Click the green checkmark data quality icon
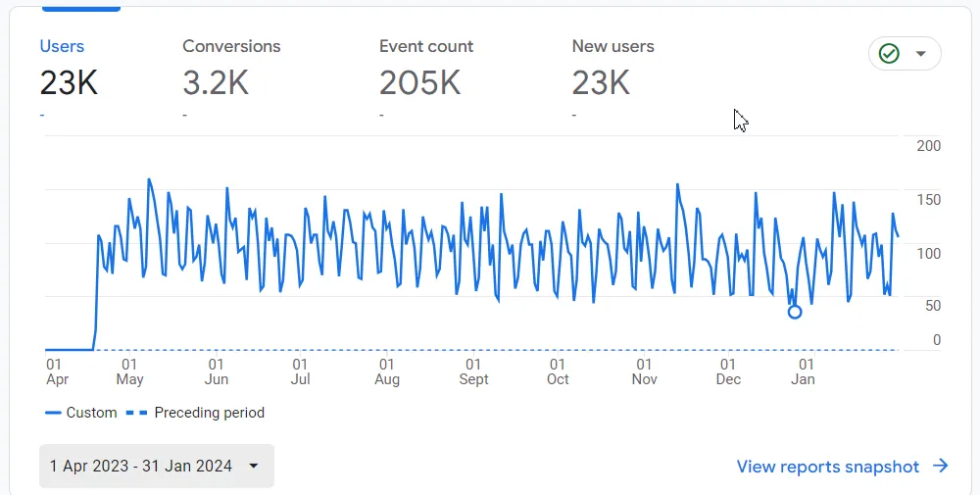 coord(889,54)
